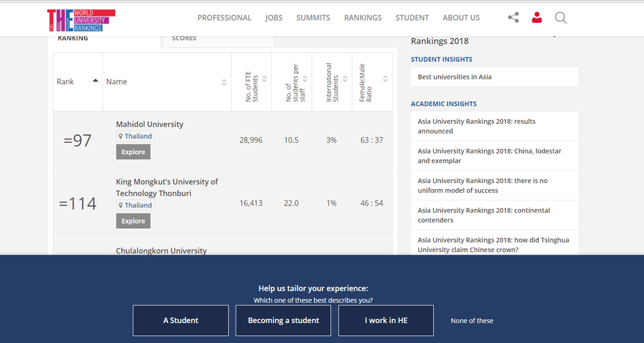
Task: Sort by Name column arrows
Action: pyautogui.click(x=223, y=82)
